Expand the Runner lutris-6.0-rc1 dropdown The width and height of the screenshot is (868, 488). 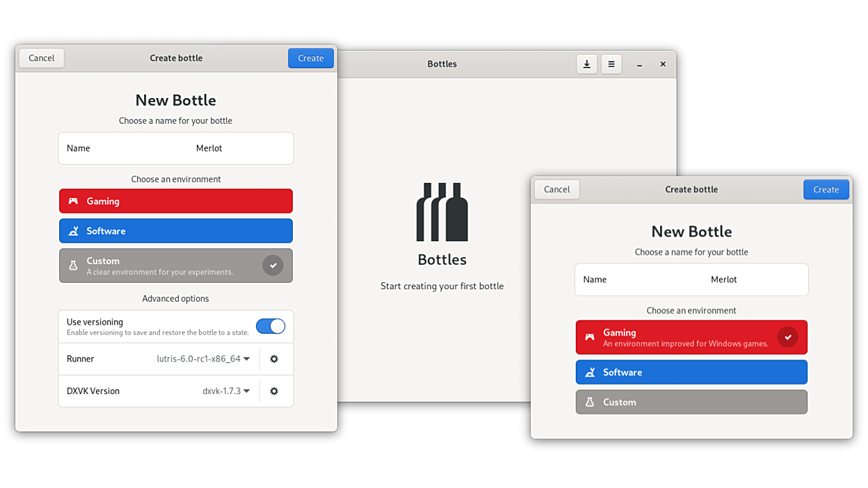coord(203,359)
